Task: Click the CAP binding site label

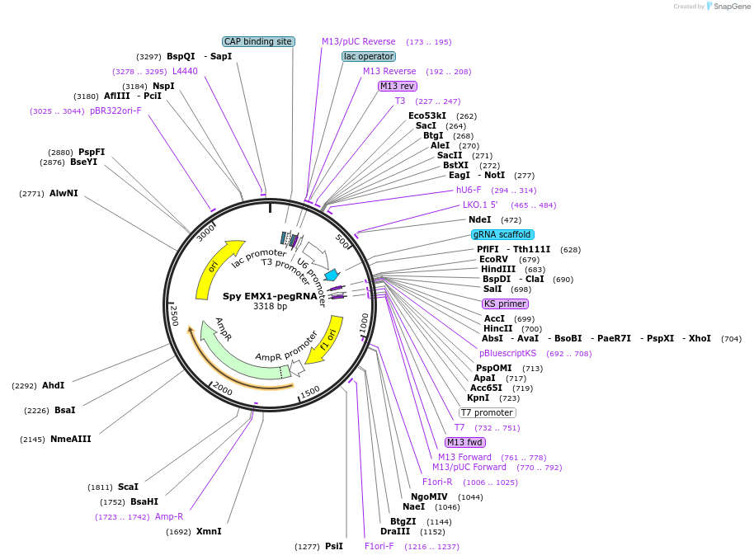Action: tap(258, 41)
